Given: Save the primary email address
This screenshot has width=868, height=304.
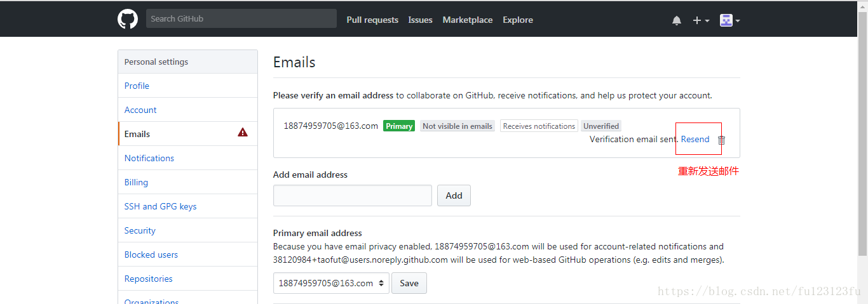Looking at the screenshot, I should 409,283.
